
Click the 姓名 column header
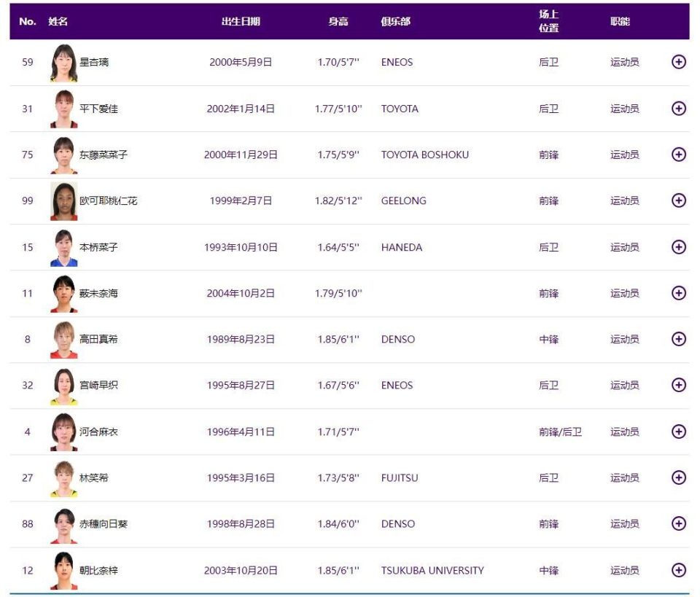[58, 21]
